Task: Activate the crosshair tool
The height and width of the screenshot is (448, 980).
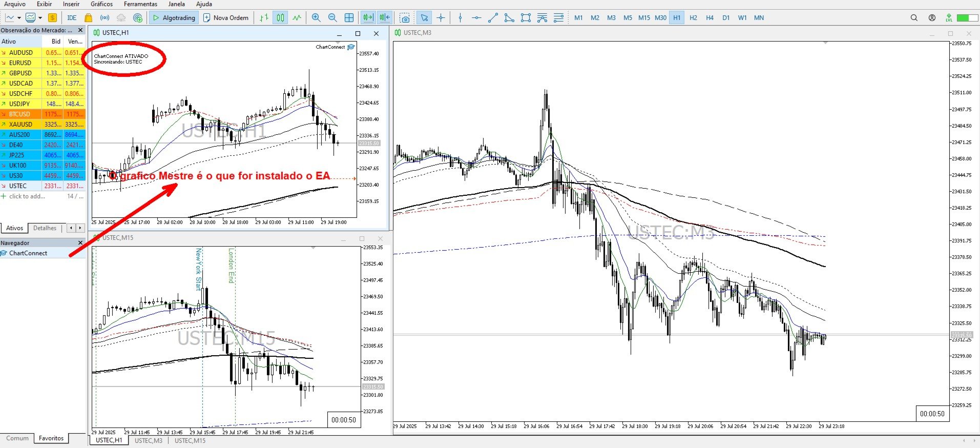Action: 441,18
